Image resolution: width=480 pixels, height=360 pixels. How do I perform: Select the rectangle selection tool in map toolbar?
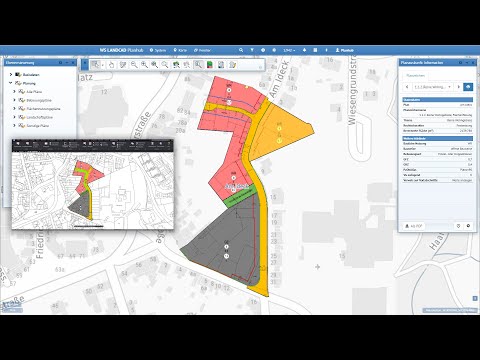(x=96, y=65)
